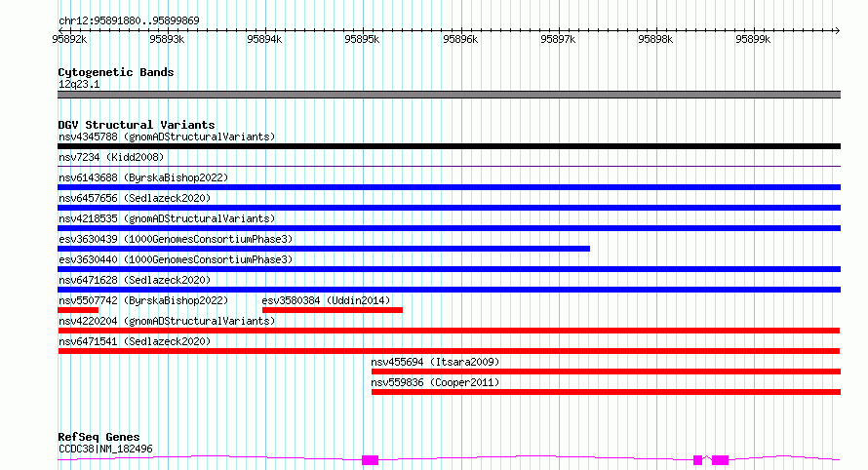The width and height of the screenshot is (868, 470).
Task: Click the small CCDC38 exon near 95898.4k
Action: [x=698, y=460]
